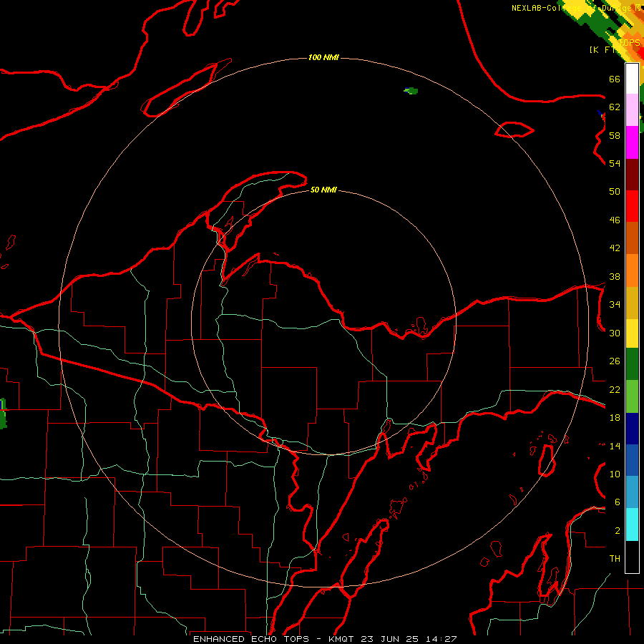Click the dark red legend color band
This screenshot has width=644, height=644.
point(632,175)
